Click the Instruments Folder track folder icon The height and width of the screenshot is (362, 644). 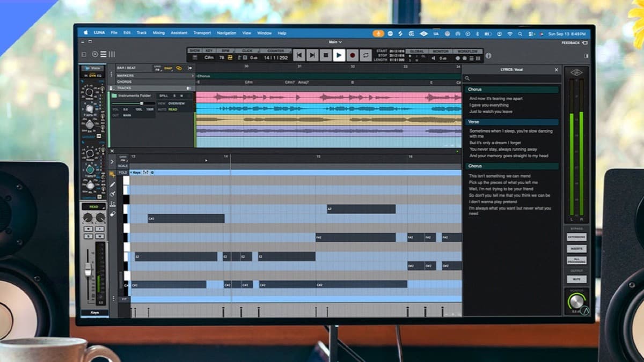[114, 95]
